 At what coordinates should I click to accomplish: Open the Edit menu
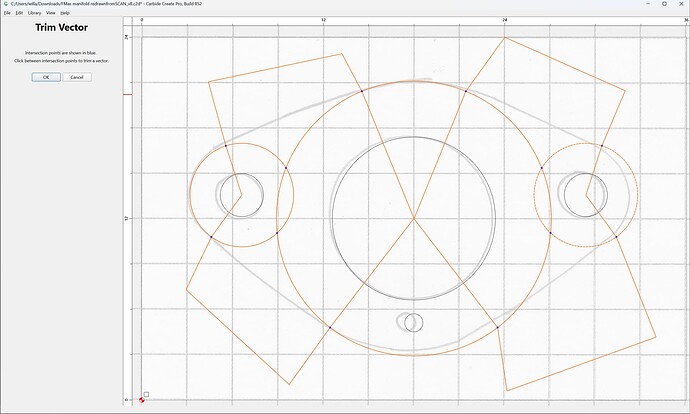point(19,13)
